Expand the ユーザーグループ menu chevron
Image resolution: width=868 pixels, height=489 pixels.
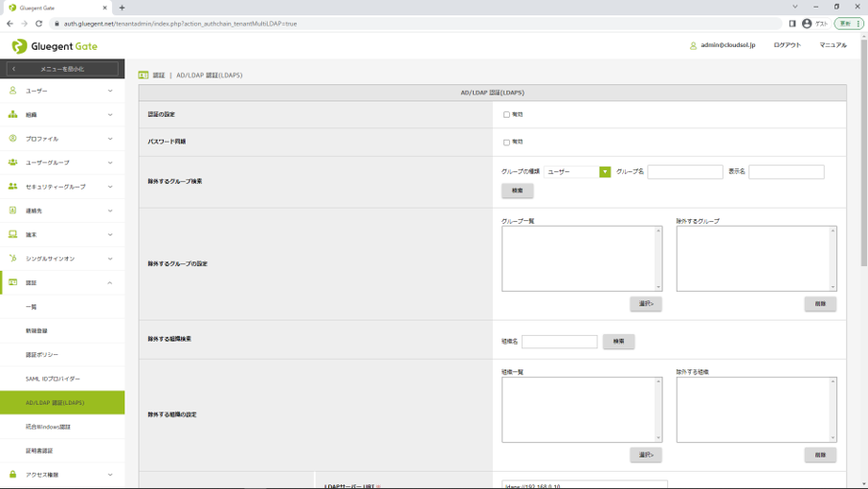(110, 163)
